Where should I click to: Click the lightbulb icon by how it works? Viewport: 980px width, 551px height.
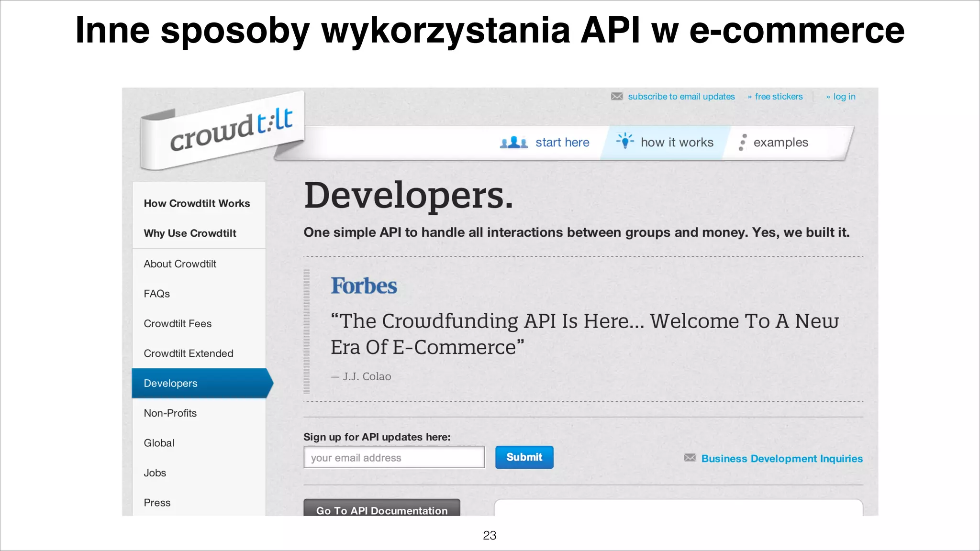pyautogui.click(x=625, y=141)
